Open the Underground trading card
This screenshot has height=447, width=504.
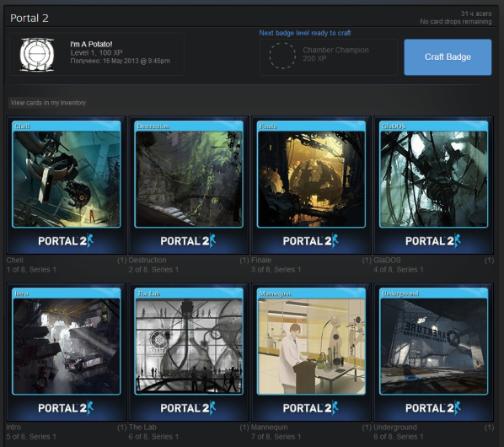[x=433, y=353]
